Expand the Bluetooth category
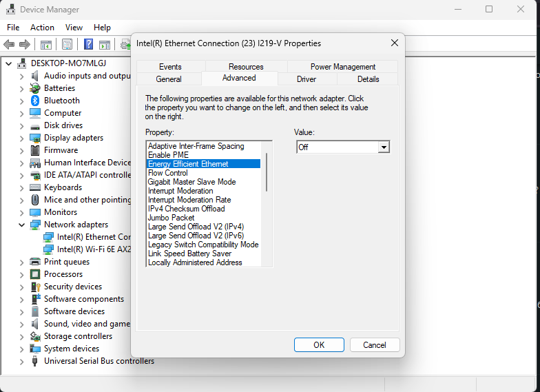Viewport: 540px width, 392px height. point(22,101)
